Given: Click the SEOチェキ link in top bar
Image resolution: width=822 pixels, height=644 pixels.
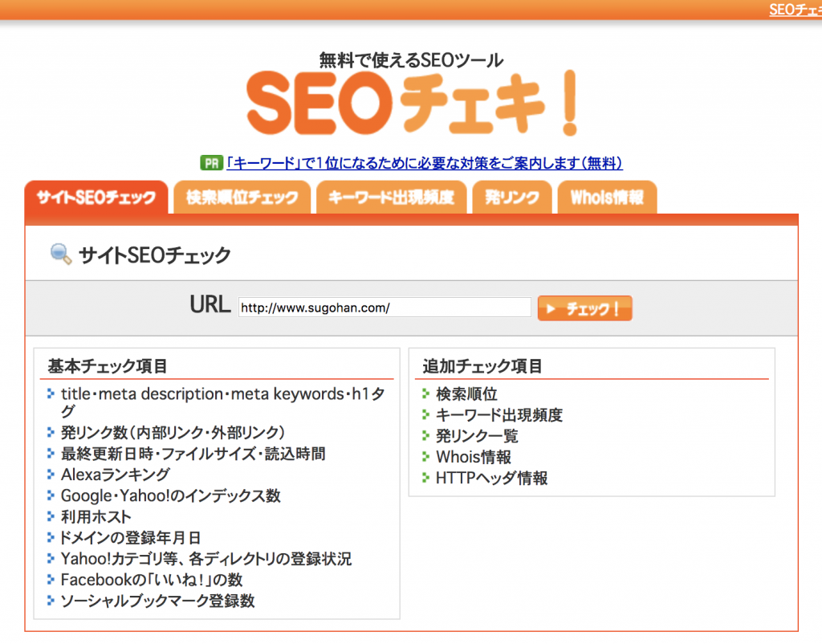Looking at the screenshot, I should (796, 10).
